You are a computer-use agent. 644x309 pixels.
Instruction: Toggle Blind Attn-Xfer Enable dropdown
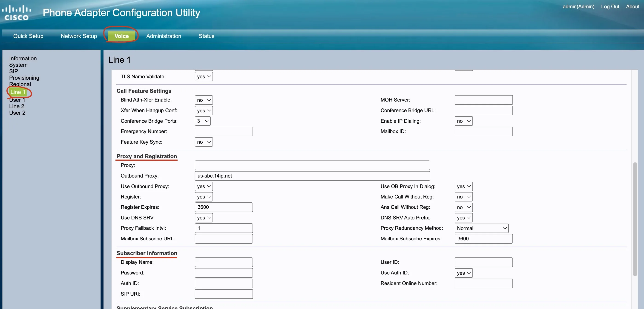tap(204, 100)
